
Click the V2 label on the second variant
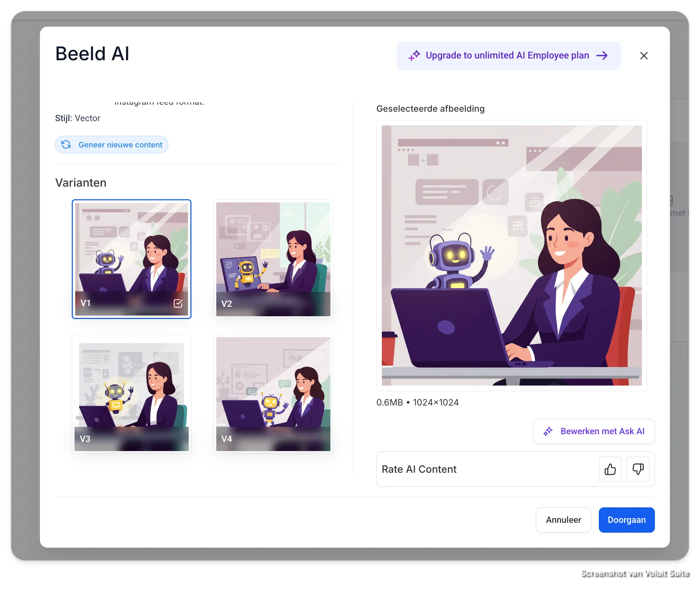click(226, 304)
